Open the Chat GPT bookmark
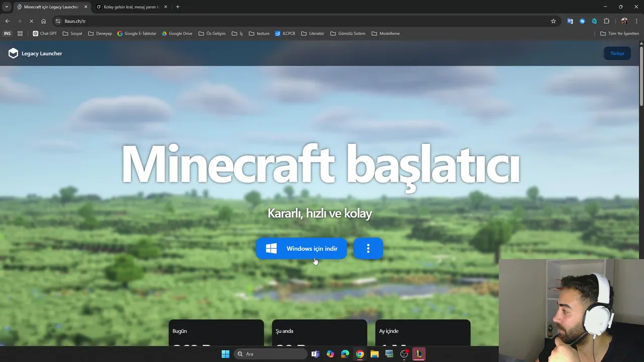 (45, 34)
